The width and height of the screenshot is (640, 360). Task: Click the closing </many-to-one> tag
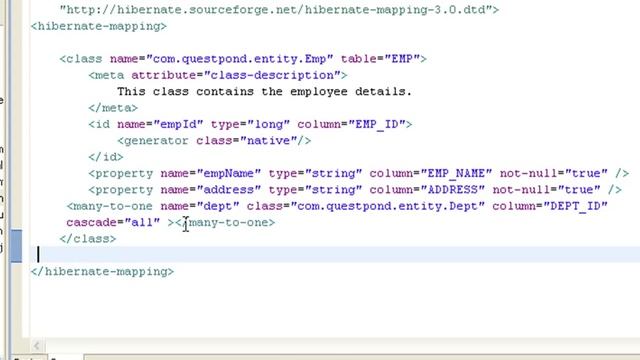pyautogui.click(x=225, y=222)
